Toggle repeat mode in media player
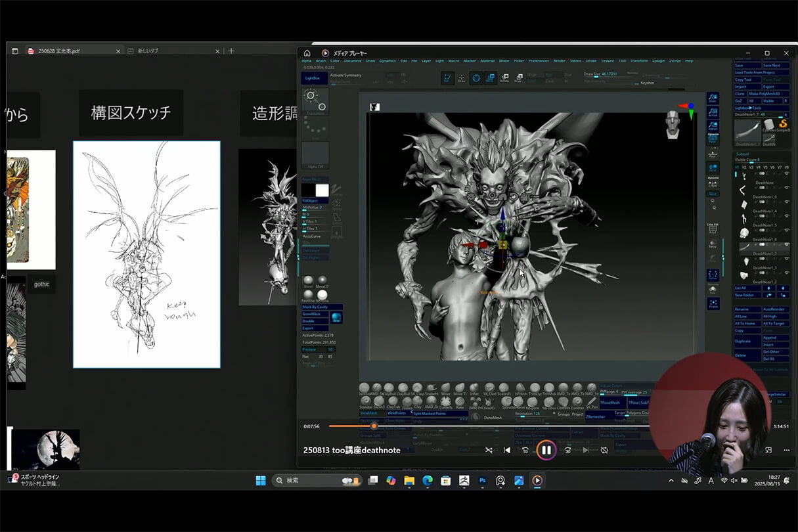 (x=604, y=450)
